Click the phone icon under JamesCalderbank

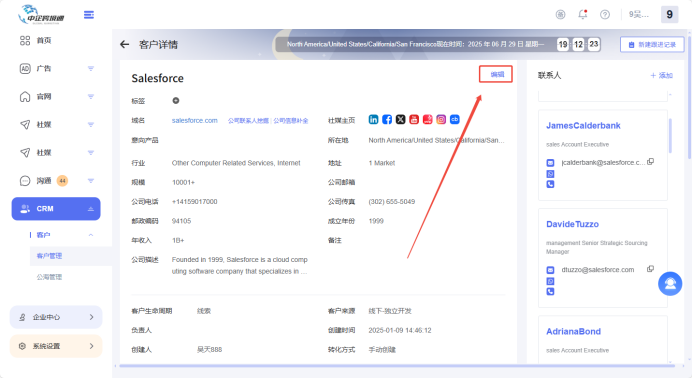click(x=550, y=184)
